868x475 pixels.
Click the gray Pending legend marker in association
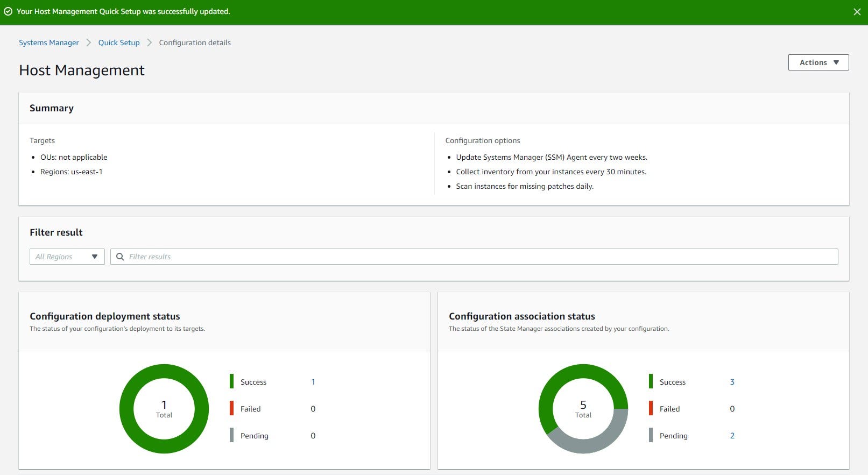click(651, 435)
